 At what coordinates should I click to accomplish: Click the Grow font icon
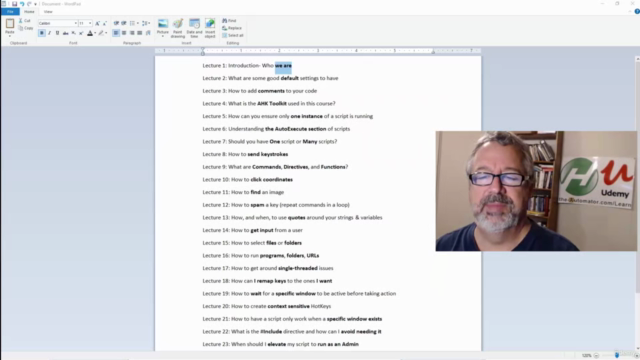tap(97, 23)
